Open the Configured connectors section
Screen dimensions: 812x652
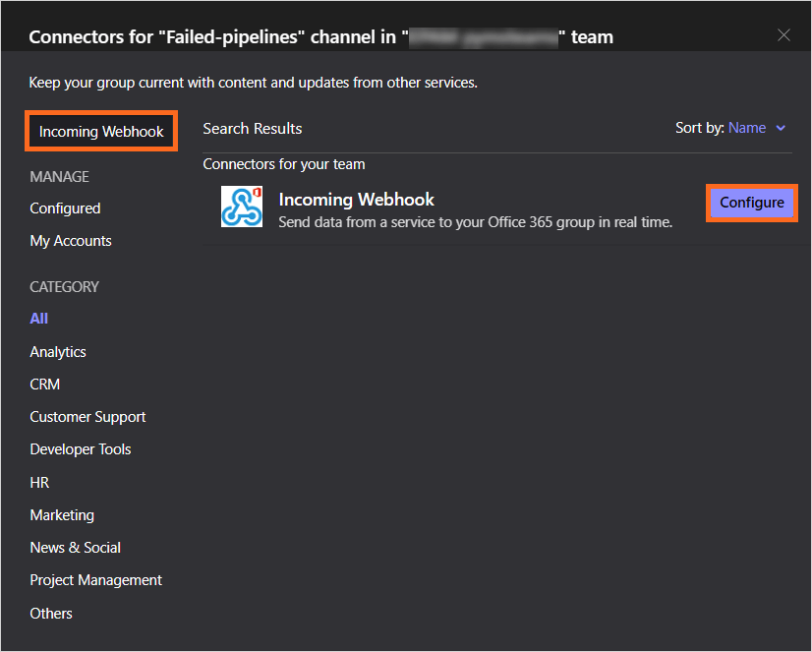(x=65, y=208)
